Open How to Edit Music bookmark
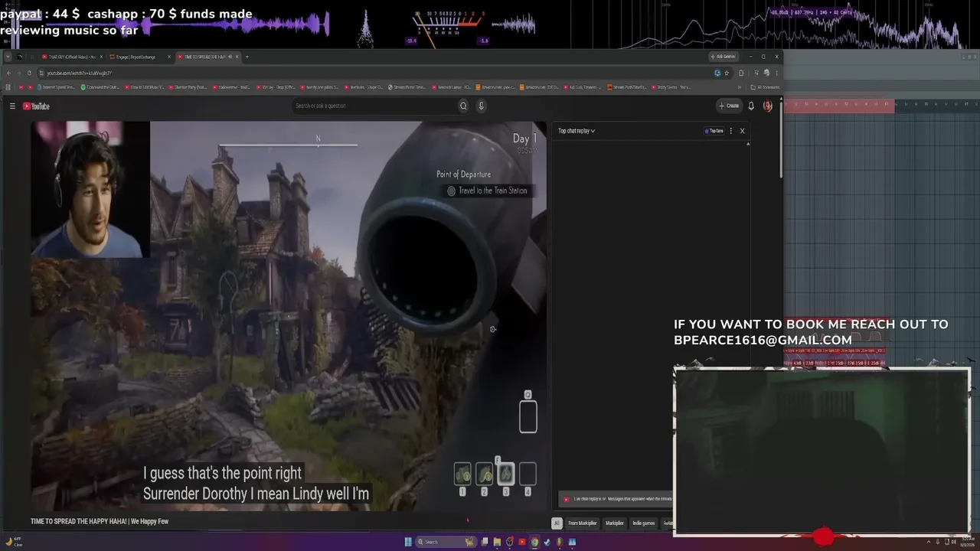The height and width of the screenshot is (551, 980). 143,87
